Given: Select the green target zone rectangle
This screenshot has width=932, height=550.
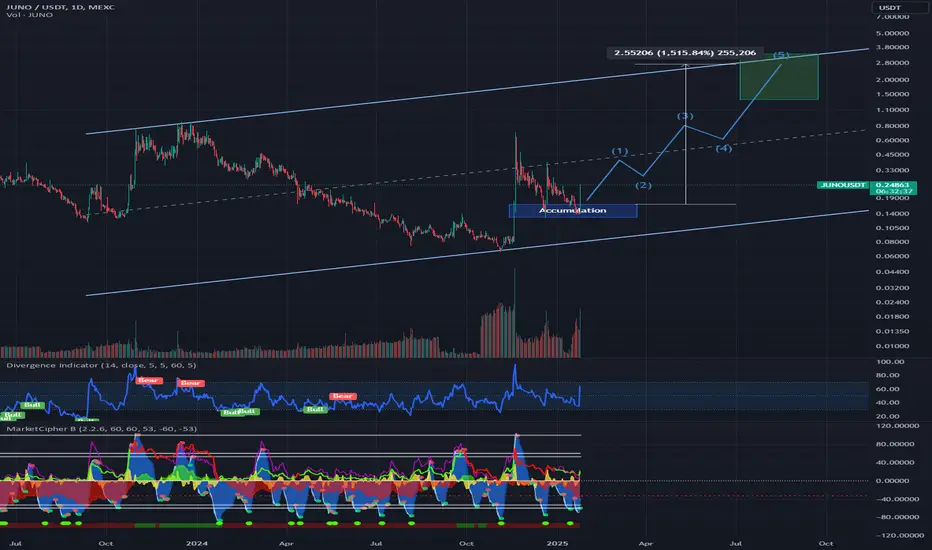Looking at the screenshot, I should 779,77.
